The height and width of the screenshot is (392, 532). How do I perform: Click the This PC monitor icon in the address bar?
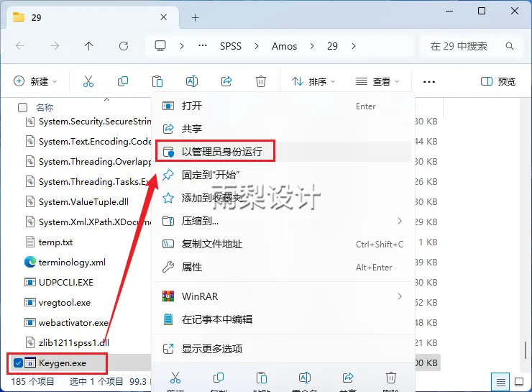point(160,46)
